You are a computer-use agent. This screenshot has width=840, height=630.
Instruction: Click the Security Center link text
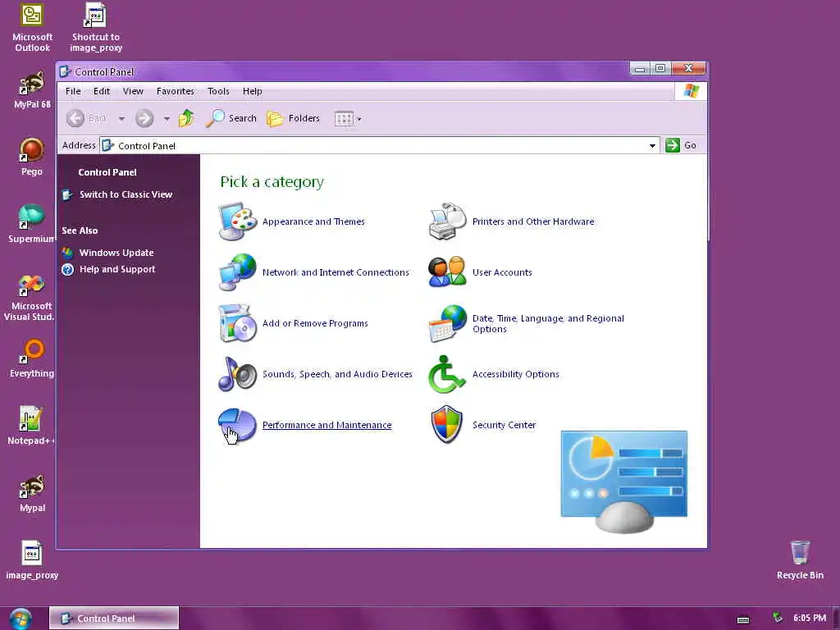[504, 425]
